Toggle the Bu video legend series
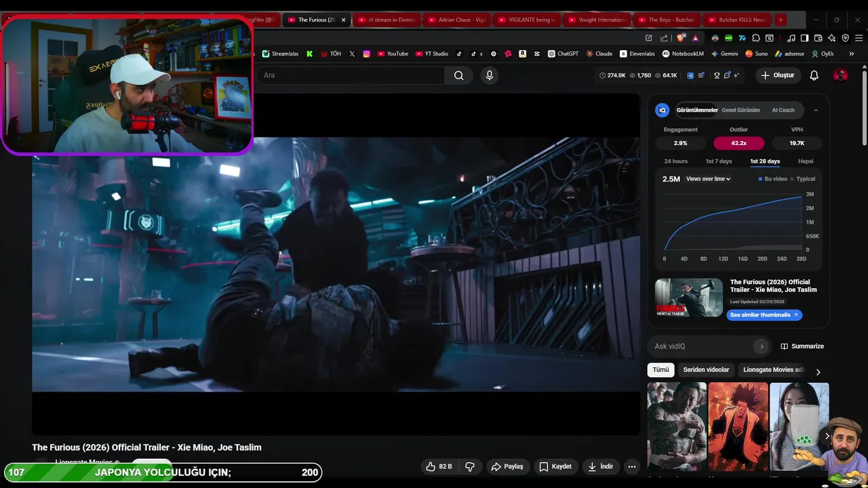868x488 pixels. coord(772,179)
